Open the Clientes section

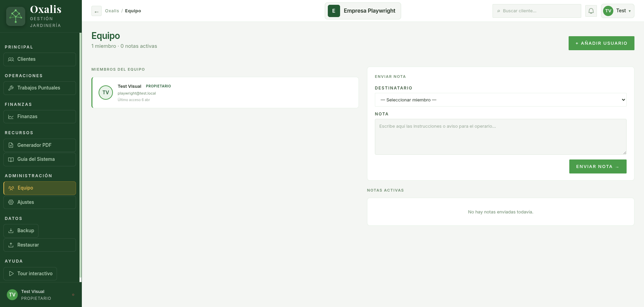pos(40,59)
